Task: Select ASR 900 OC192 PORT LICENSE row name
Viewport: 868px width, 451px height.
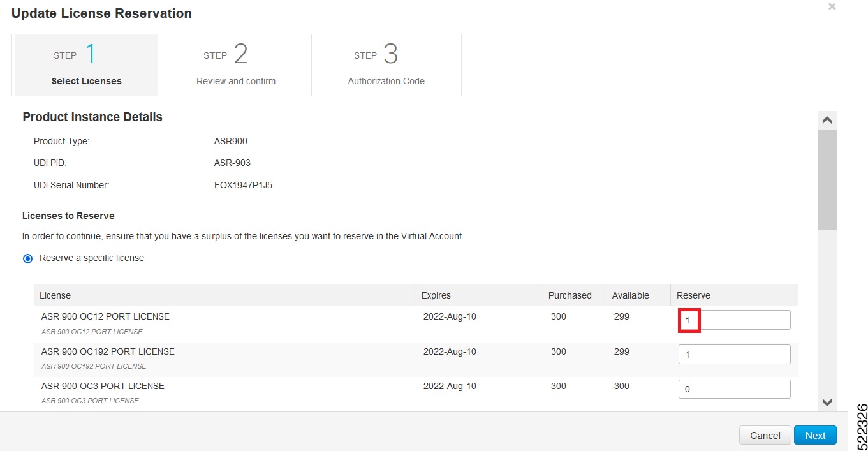Action: [x=108, y=351]
